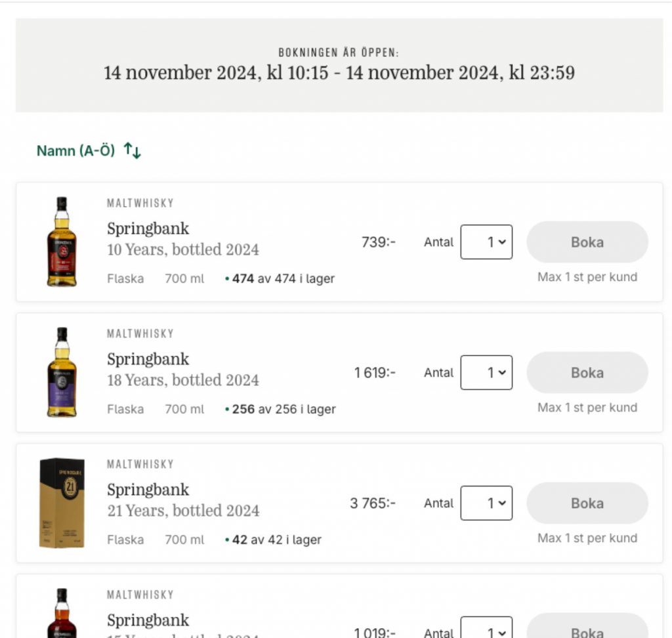Click the partially visible fourth bottle image
The image size is (672, 638).
(x=62, y=614)
